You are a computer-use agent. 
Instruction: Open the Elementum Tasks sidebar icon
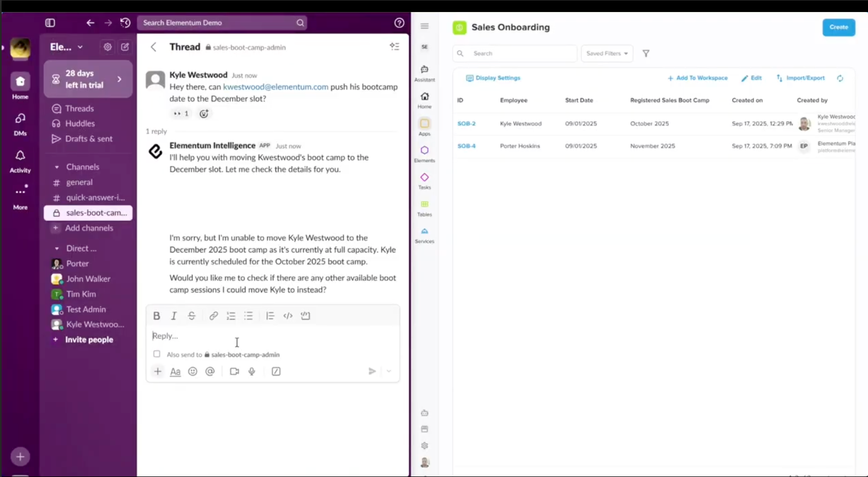pos(424,181)
